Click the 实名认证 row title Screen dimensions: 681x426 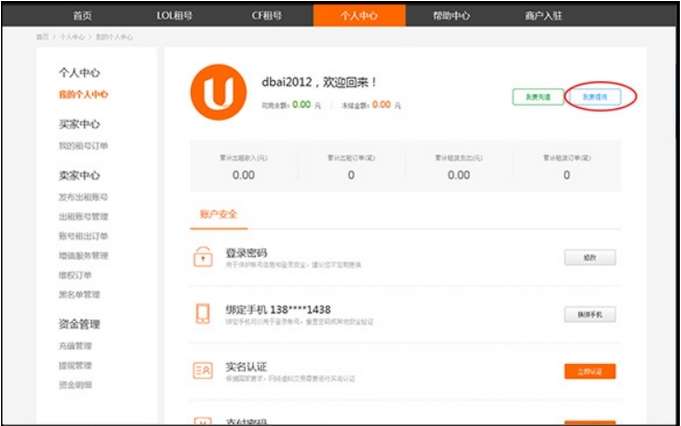point(246,367)
